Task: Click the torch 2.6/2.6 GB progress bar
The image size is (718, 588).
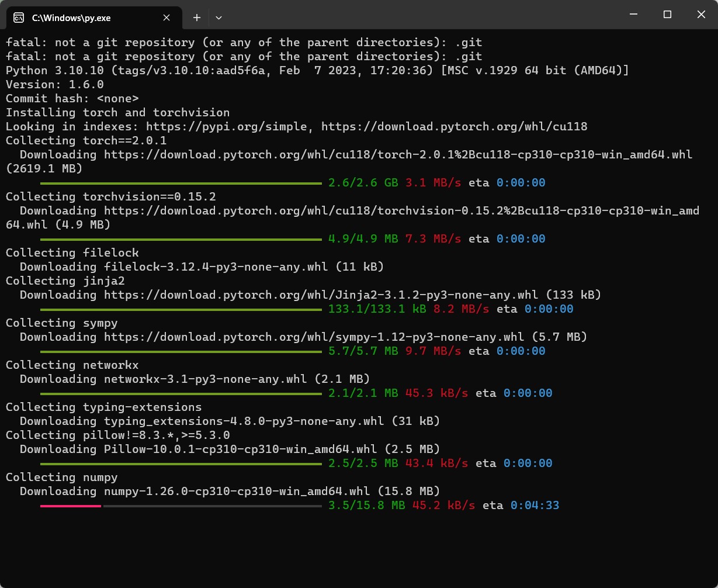Action: (x=181, y=183)
